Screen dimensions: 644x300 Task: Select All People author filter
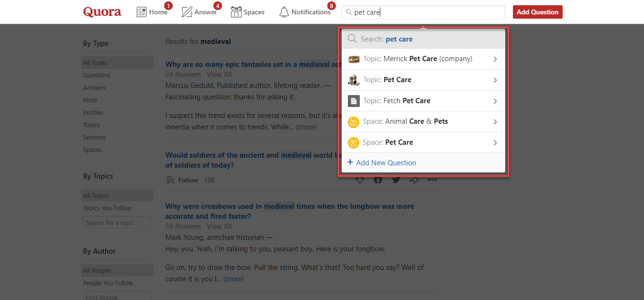tap(117, 270)
